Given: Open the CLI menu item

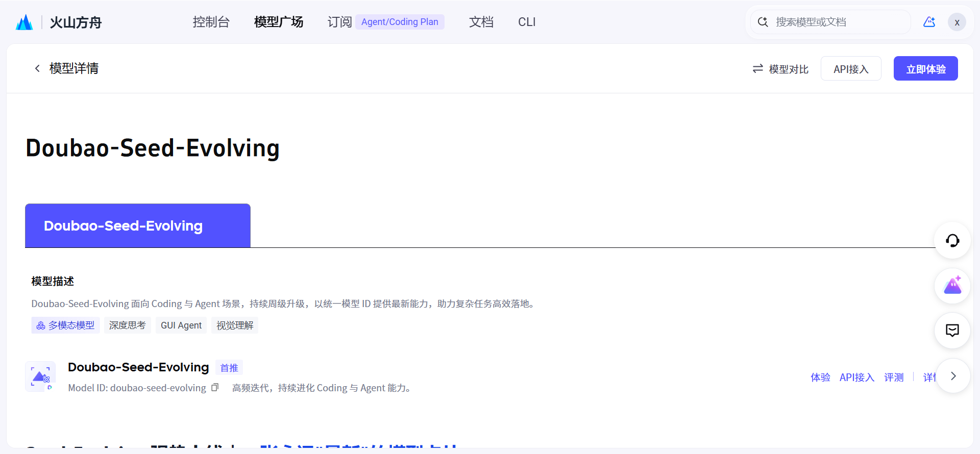Looking at the screenshot, I should click(527, 22).
